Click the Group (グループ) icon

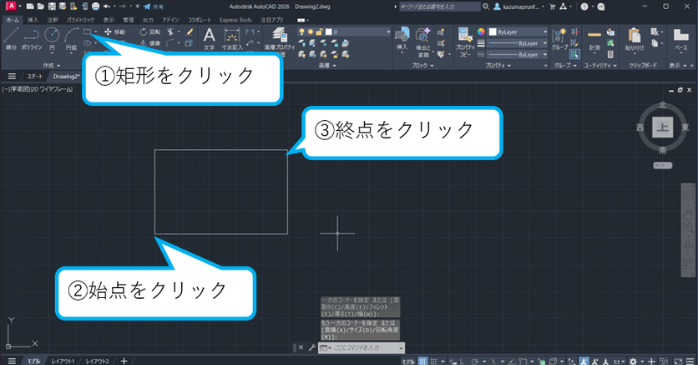point(559,38)
